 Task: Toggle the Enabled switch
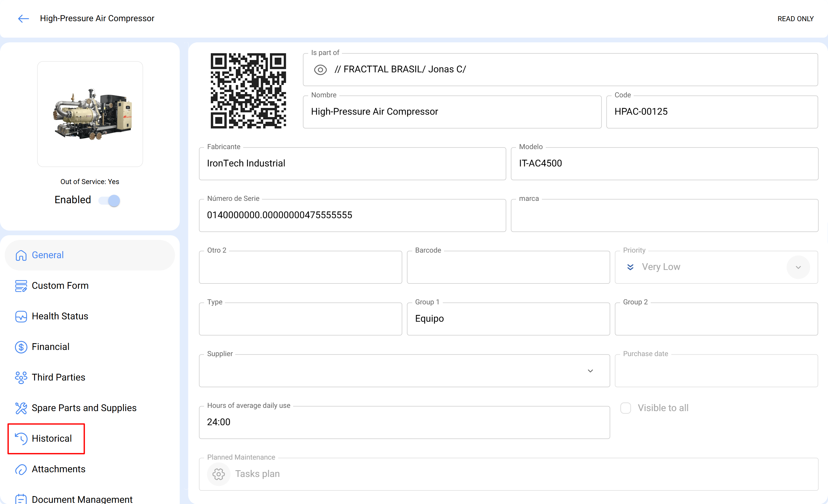110,201
